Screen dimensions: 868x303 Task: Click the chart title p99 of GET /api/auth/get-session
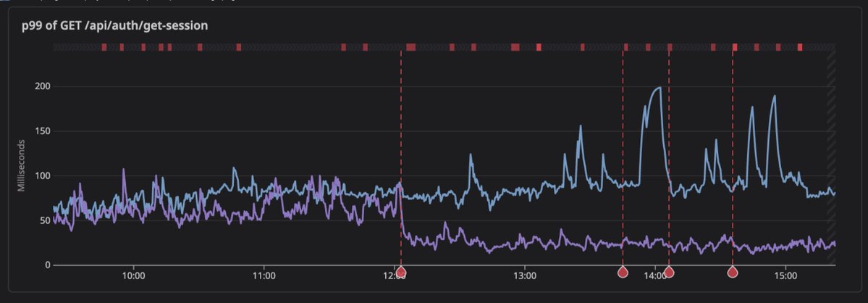115,25
